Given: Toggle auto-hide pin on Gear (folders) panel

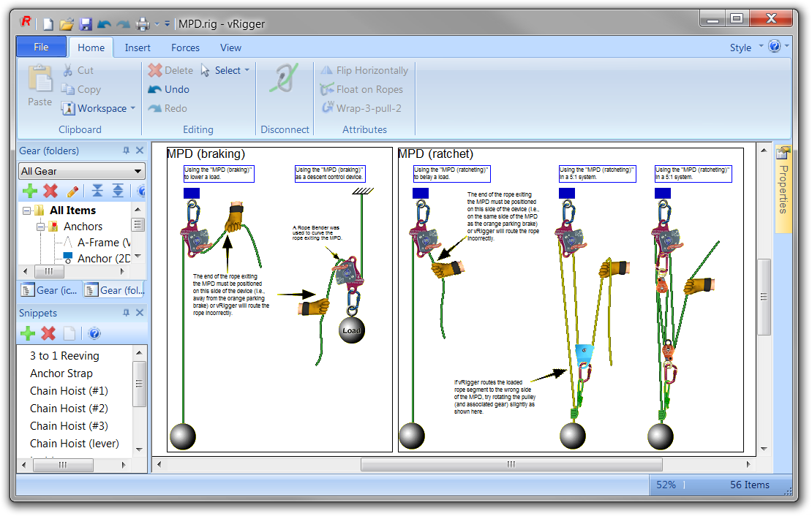Looking at the screenshot, I should pos(126,151).
